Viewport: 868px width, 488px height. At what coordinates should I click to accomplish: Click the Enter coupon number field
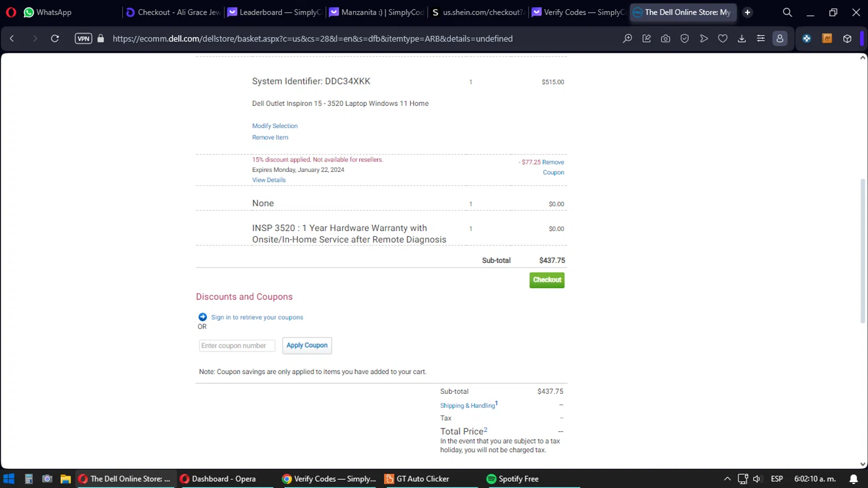click(237, 346)
